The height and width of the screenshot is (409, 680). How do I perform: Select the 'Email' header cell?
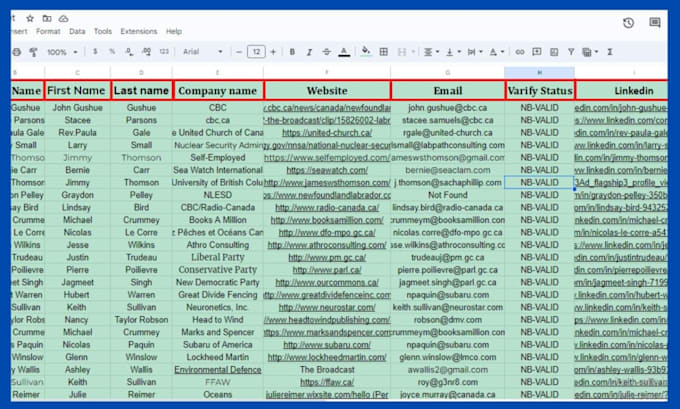tap(448, 91)
